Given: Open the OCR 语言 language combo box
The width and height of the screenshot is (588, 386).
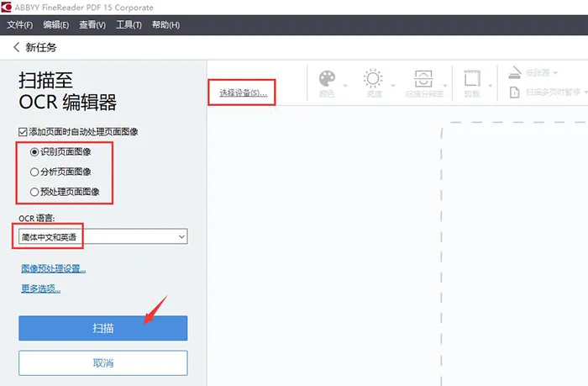Looking at the screenshot, I should pyautogui.click(x=103, y=236).
